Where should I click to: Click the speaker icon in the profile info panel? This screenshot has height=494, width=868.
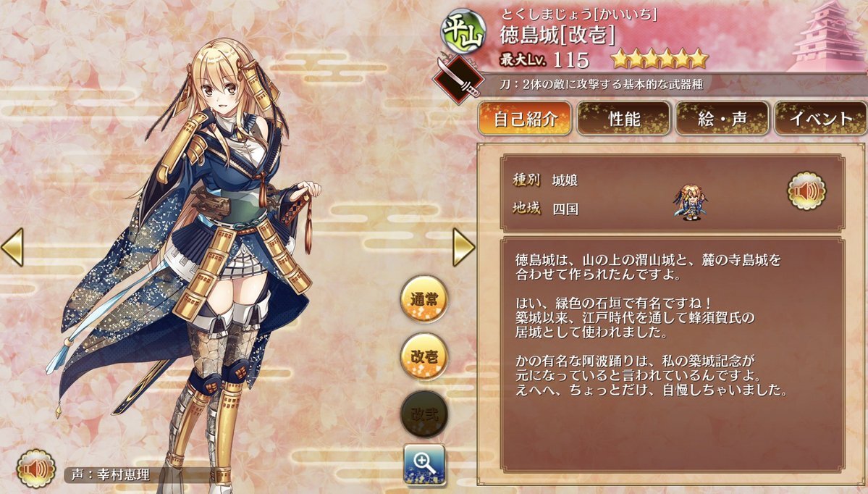(806, 191)
